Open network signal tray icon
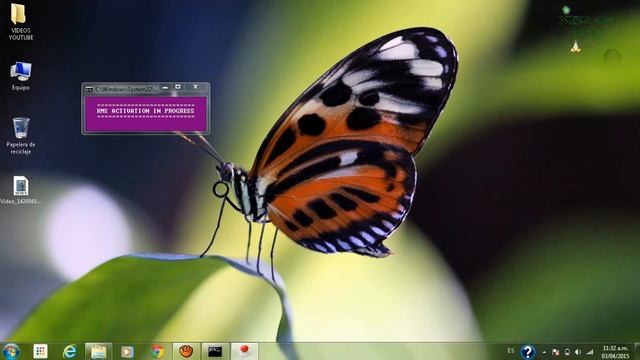Viewport: 640px width, 360px height. point(590,352)
